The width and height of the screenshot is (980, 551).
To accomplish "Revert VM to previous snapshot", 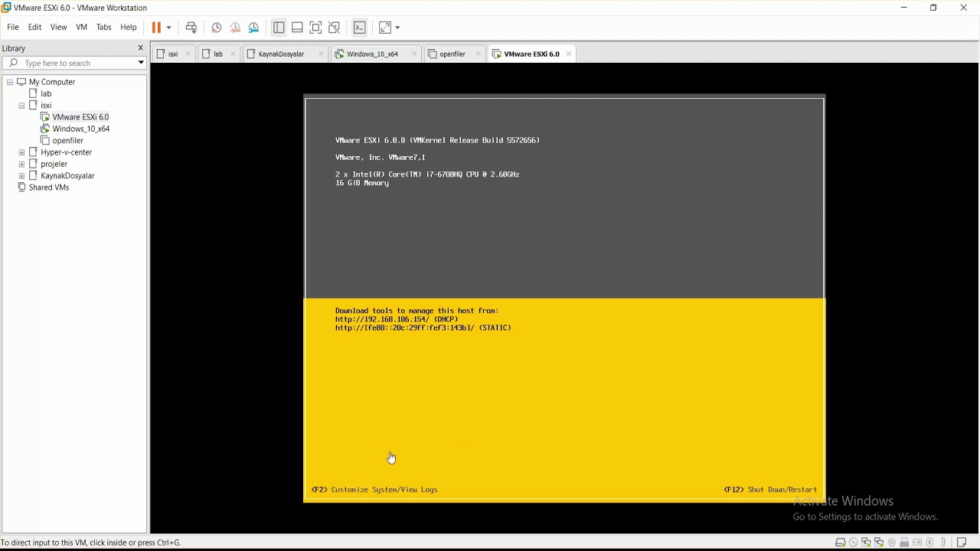I will (235, 28).
